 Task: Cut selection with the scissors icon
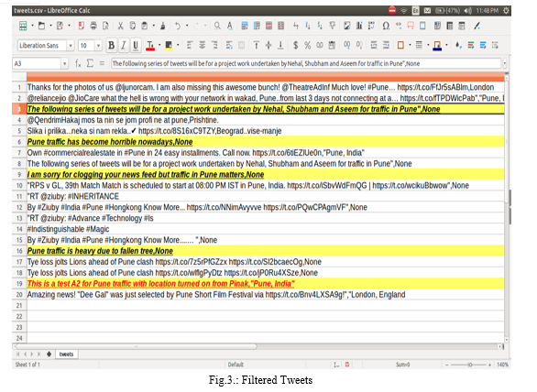click(121, 26)
